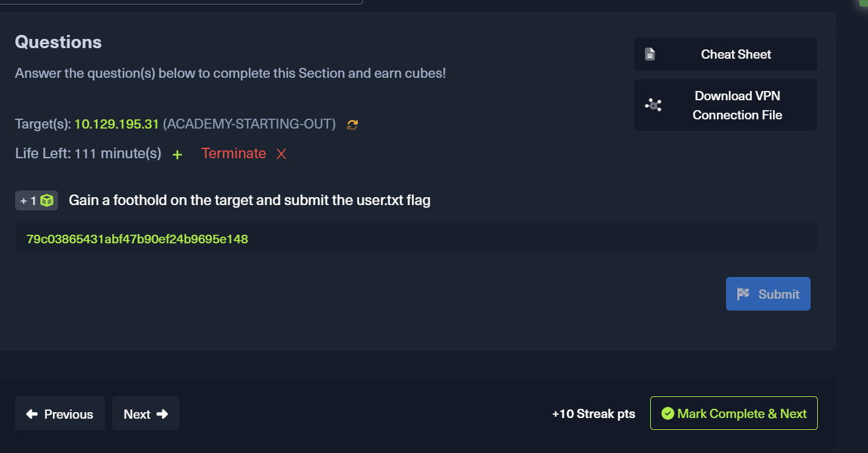Terminate the target instance

[x=234, y=154]
